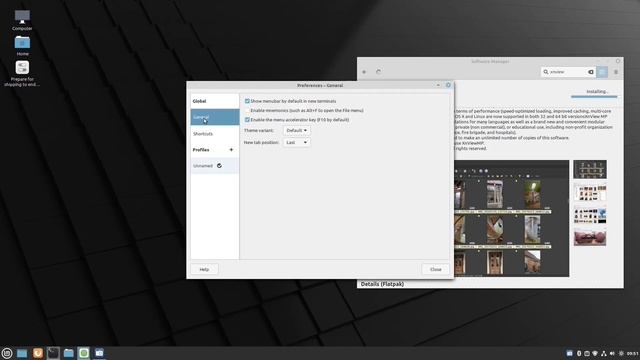This screenshot has width=640, height=360.
Task: Click the large app screenshot in Software Manager
Action: 511,218
